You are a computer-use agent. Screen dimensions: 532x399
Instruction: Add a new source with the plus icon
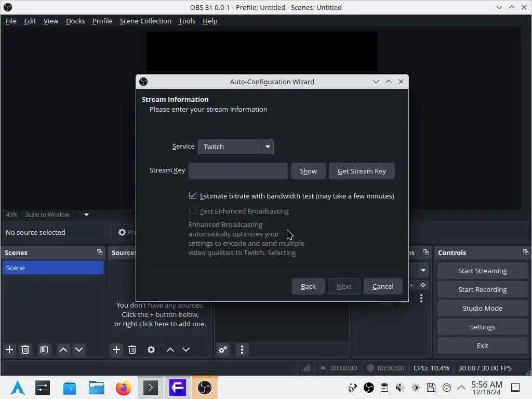click(116, 350)
